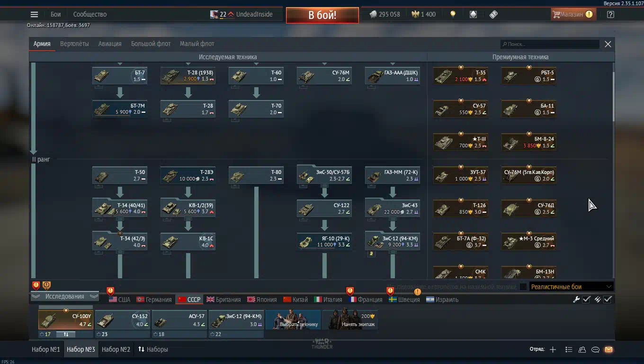644x364 pixels.
Task: Toggle the rightmost checkmark box in the country bar
Action: 608,299
